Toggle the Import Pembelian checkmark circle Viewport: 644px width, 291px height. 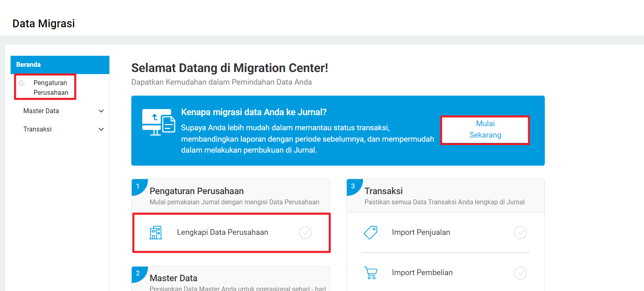tap(520, 273)
